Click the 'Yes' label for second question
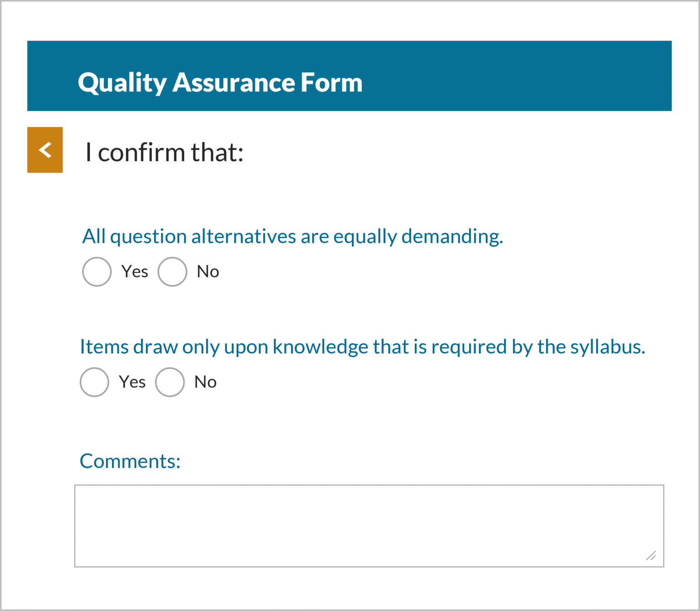The height and width of the screenshot is (611, 700). pos(132,382)
